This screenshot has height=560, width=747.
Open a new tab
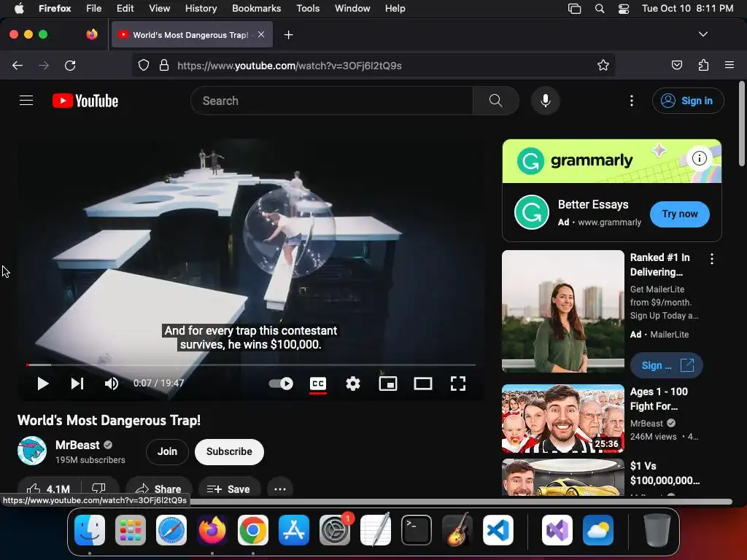click(x=288, y=35)
